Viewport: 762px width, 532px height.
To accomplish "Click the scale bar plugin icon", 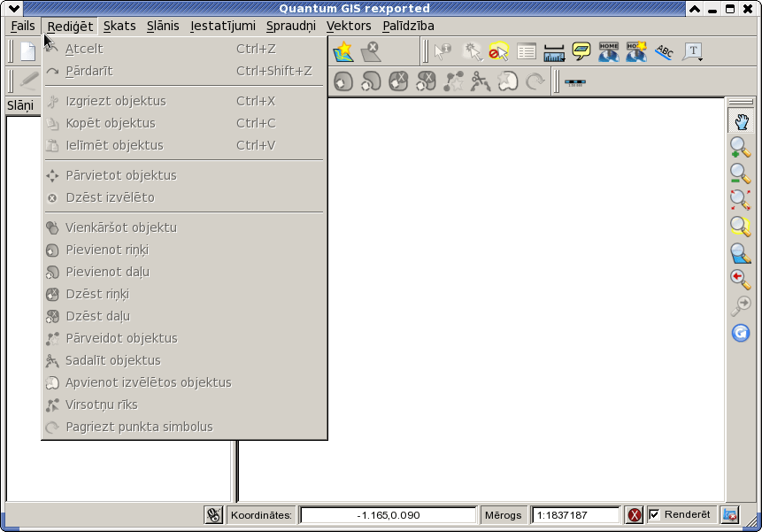I will tap(575, 82).
